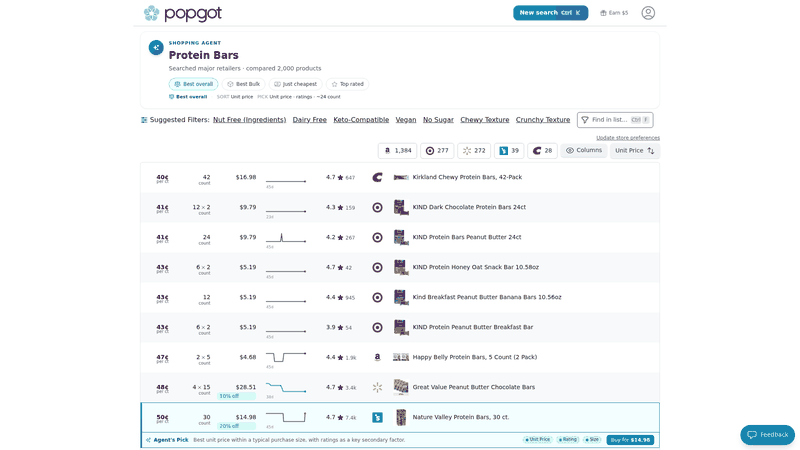Click price history chart for Nature Valley row
Screen dimensions: 800x450
pyautogui.click(x=286, y=417)
